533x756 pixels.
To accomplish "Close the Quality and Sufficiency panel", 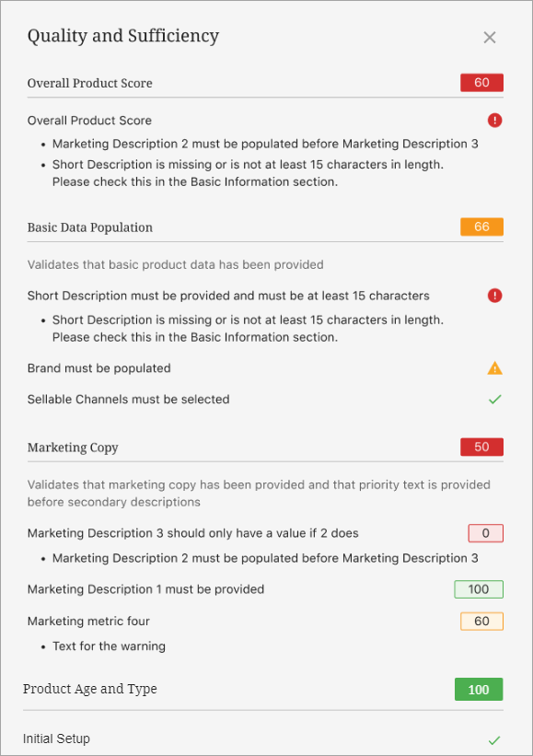I will (489, 37).
